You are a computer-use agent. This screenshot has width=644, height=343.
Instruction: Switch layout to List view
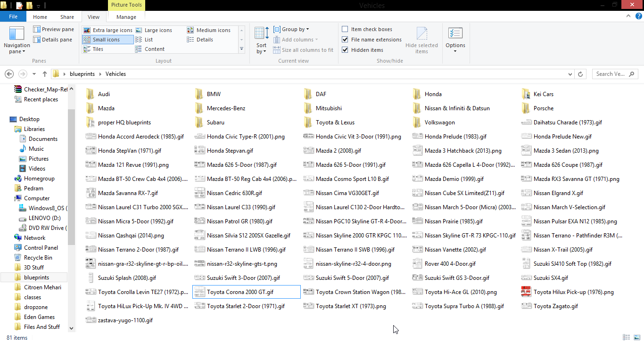click(x=144, y=40)
